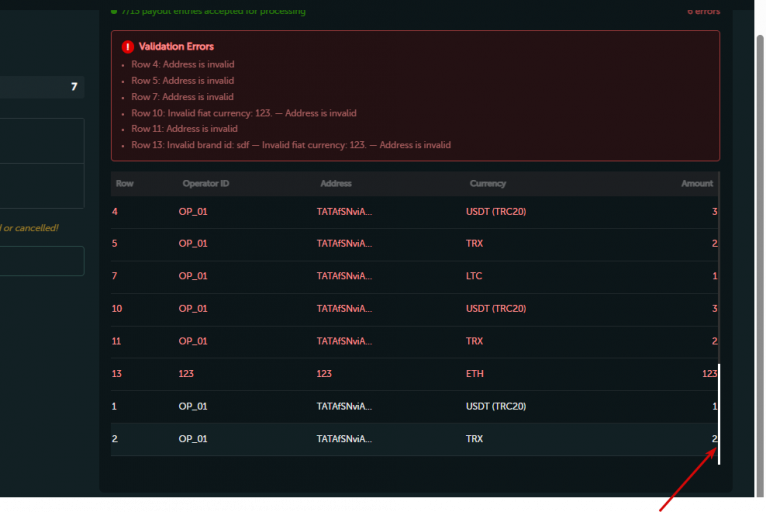Select OP_01 operator in table row 1
Screen dimensions: 766x512
point(193,406)
